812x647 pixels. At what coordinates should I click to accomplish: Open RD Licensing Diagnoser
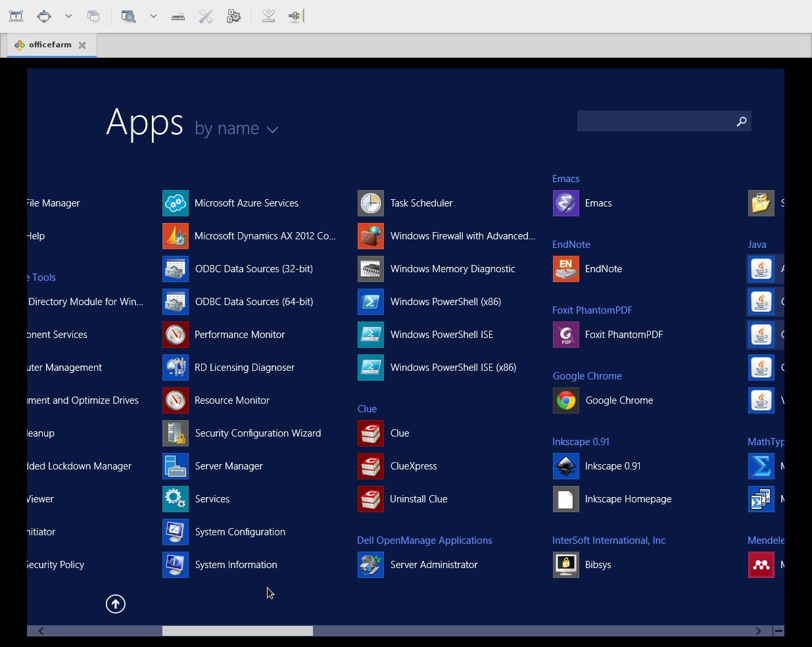229,368
